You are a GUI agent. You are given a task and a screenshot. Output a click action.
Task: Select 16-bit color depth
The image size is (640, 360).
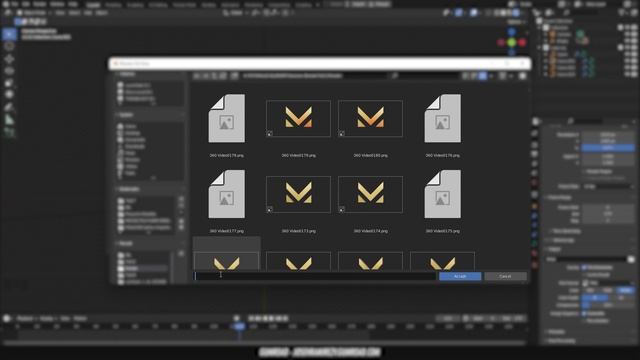pos(622,298)
